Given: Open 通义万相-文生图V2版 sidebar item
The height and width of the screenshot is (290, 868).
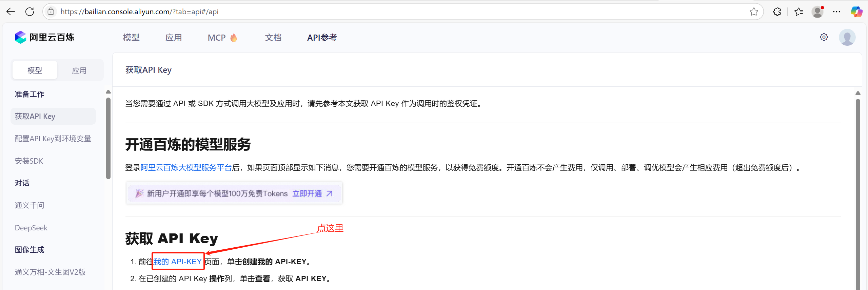Looking at the screenshot, I should coord(50,272).
